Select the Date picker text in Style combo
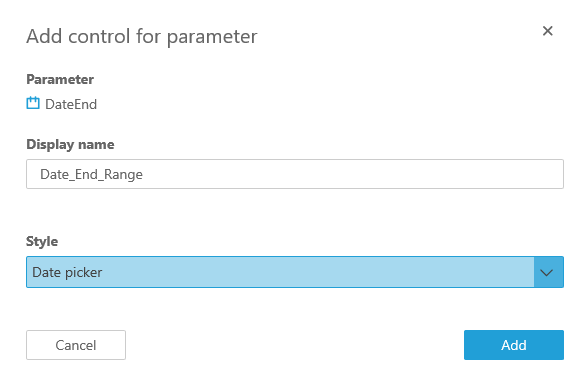 coord(67,272)
